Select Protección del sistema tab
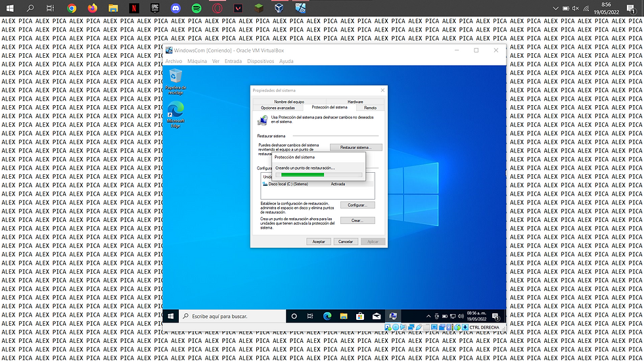Viewport: 644px width, 362px height. (329, 107)
